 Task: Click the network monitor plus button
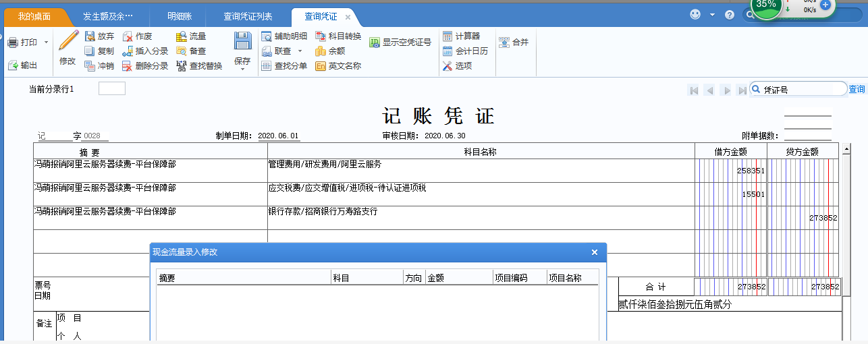click(825, 5)
